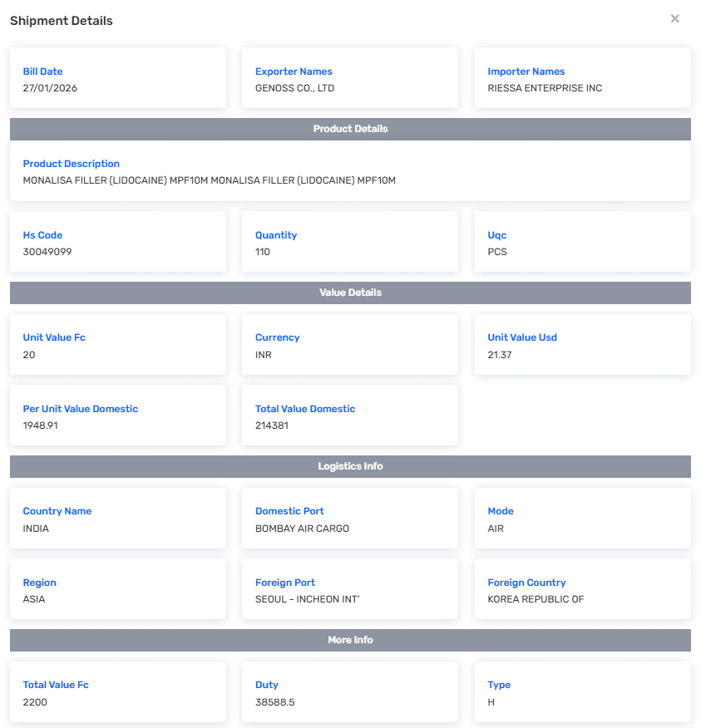
Task: Click the Bill Date card
Action: pyautogui.click(x=117, y=78)
